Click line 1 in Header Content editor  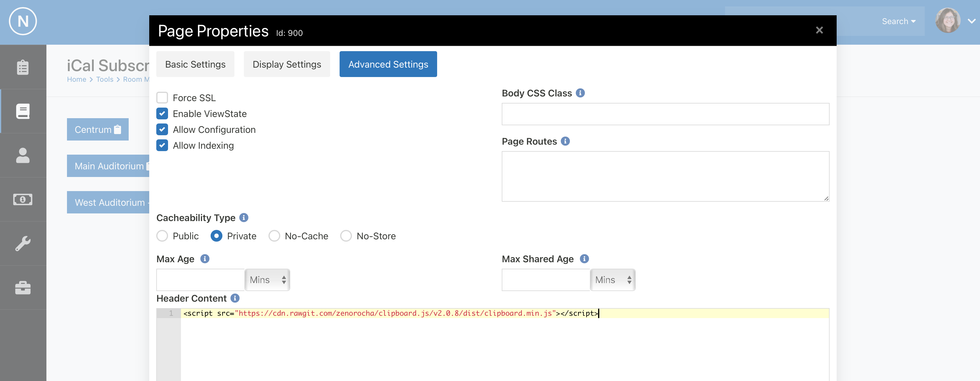[x=504, y=313]
